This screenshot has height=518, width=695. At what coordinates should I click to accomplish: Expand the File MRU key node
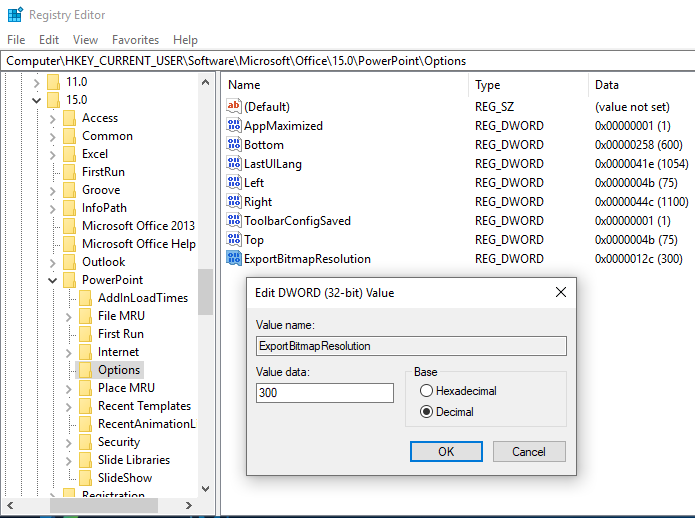click(x=69, y=317)
